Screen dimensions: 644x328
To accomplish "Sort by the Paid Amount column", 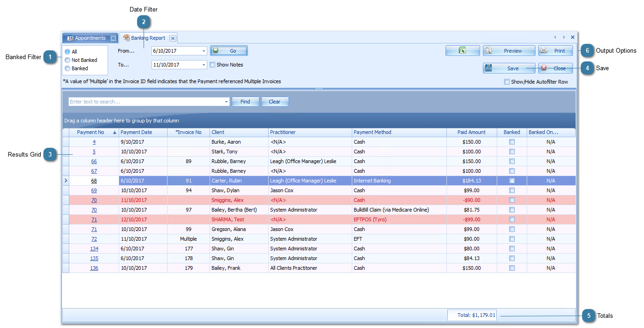I will [x=472, y=132].
